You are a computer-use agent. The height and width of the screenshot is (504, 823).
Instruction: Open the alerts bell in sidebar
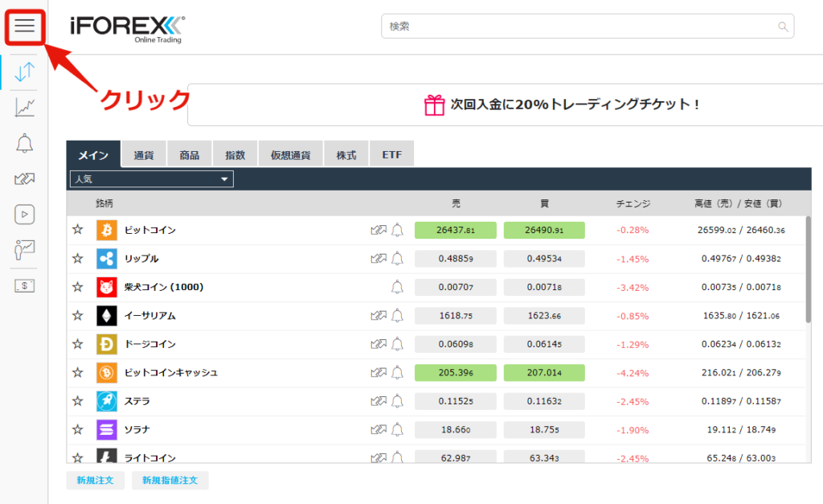coord(24,143)
